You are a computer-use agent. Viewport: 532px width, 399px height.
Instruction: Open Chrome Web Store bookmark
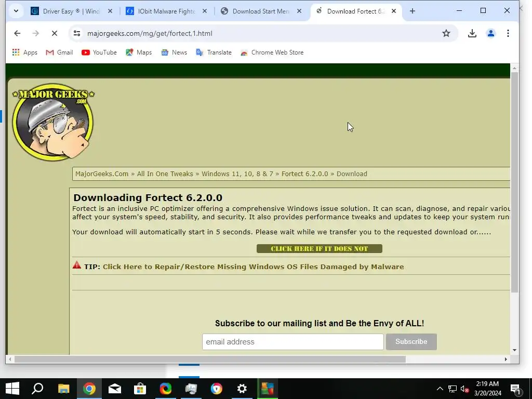272,52
